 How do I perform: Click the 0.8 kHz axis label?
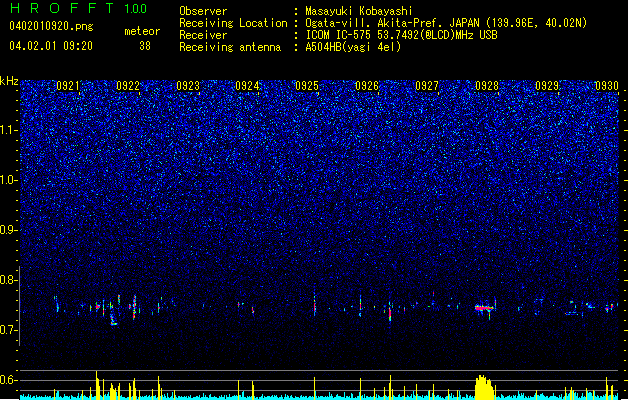point(9,280)
